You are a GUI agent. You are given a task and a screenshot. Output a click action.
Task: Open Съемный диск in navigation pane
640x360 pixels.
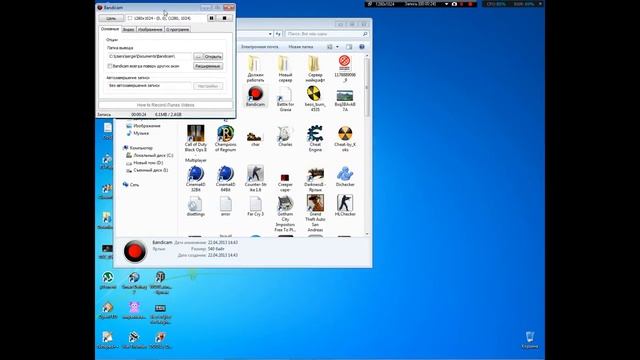(147, 170)
